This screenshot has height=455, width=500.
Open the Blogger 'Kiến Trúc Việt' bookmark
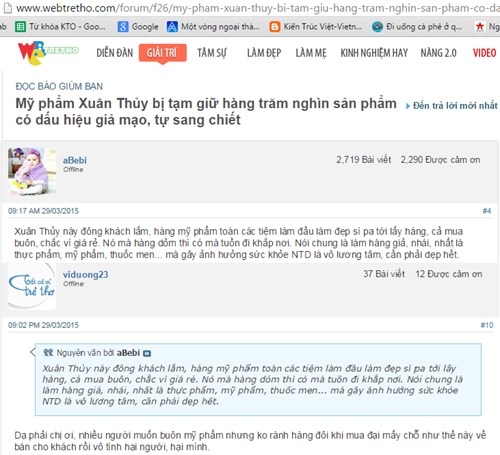point(315,27)
